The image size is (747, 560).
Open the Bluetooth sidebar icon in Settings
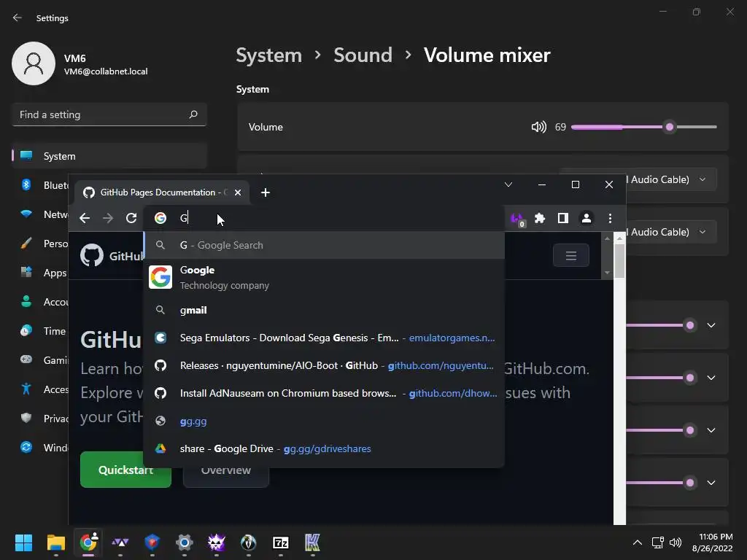(x=26, y=184)
